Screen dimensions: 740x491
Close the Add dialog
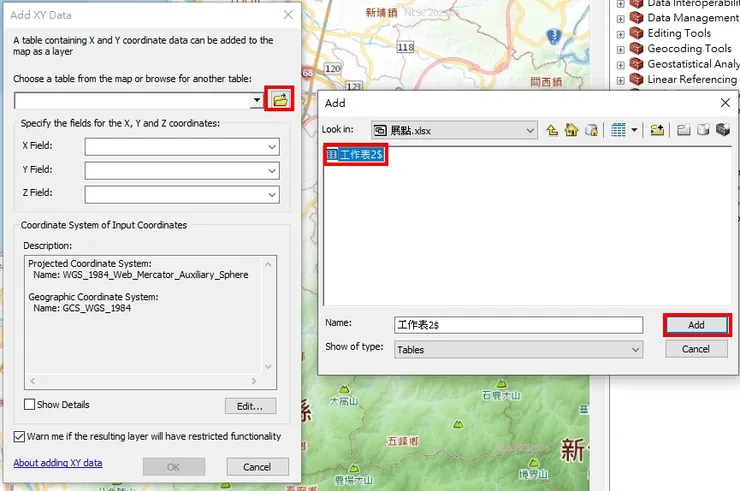pos(725,102)
